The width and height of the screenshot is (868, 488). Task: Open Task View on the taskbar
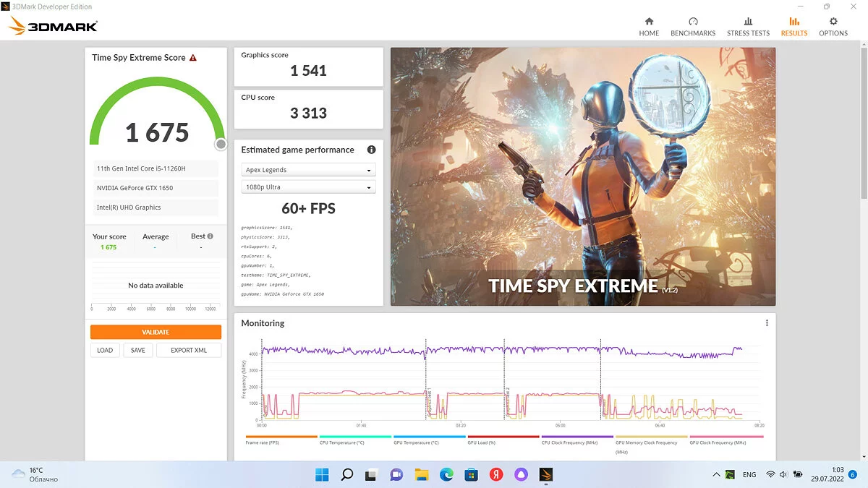tap(371, 474)
